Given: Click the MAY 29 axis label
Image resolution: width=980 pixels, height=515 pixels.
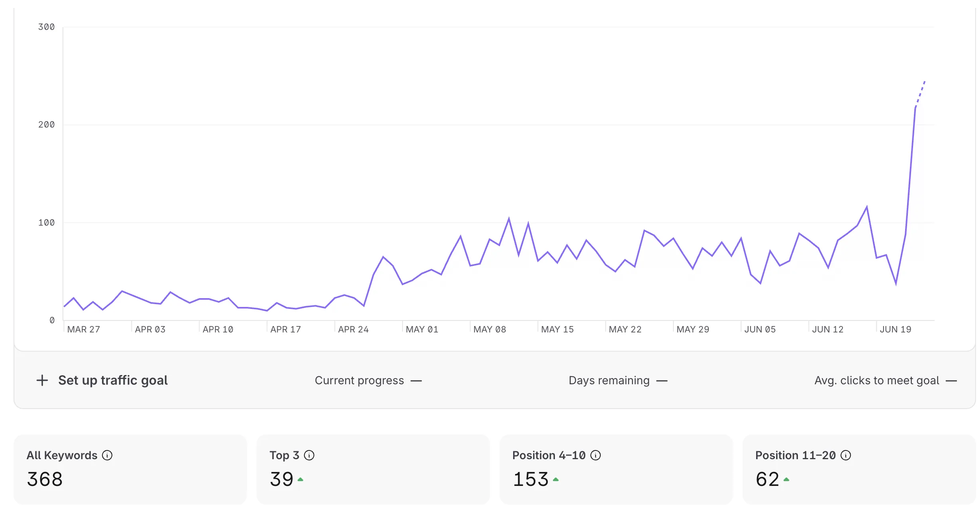Looking at the screenshot, I should 693,330.
